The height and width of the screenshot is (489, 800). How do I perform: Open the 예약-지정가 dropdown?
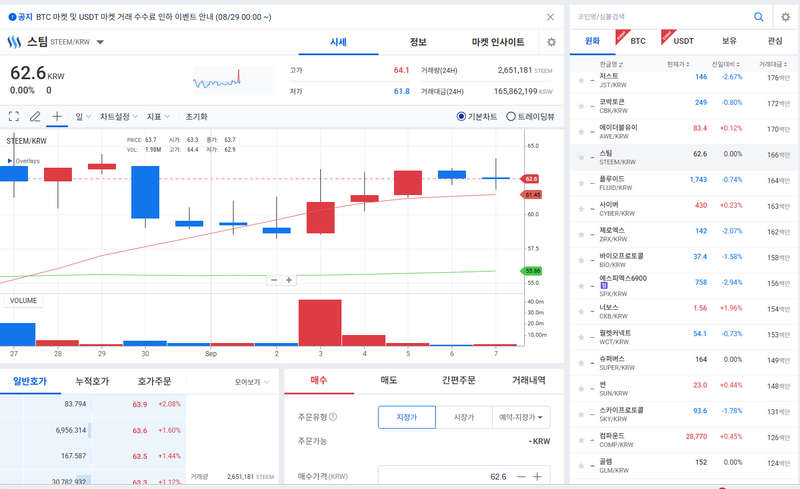point(521,417)
